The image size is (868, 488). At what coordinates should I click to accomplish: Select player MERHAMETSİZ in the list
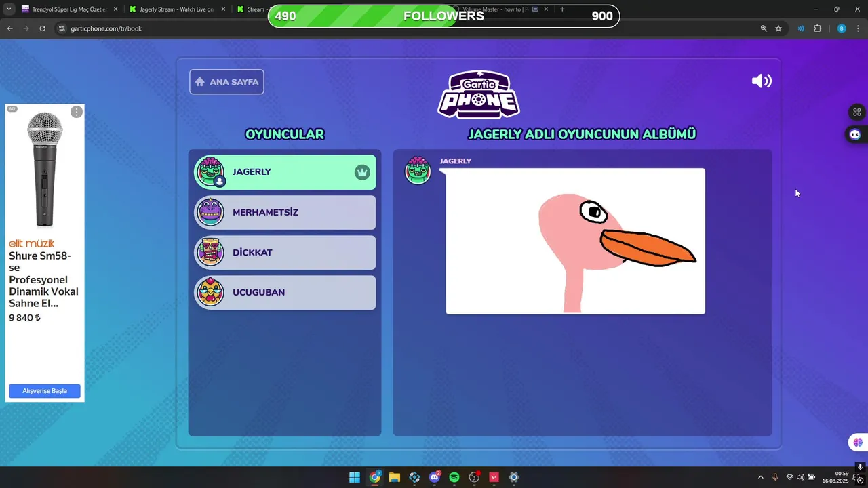click(285, 212)
